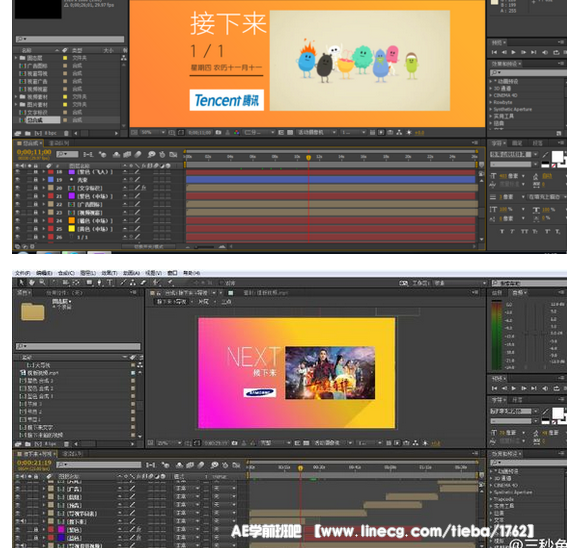Select the Type (T) tool in lower toolbar

click(110, 283)
